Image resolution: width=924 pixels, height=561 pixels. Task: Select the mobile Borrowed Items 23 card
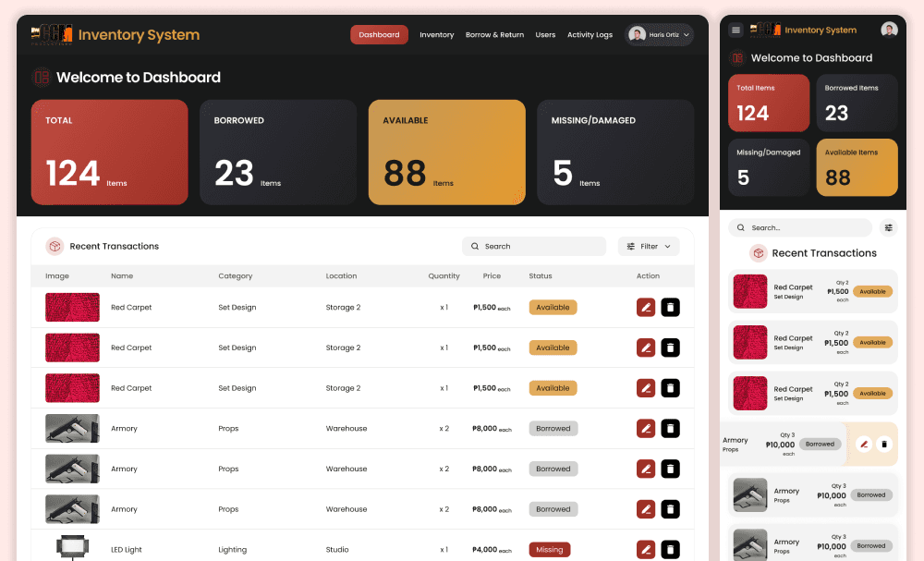pos(857,104)
